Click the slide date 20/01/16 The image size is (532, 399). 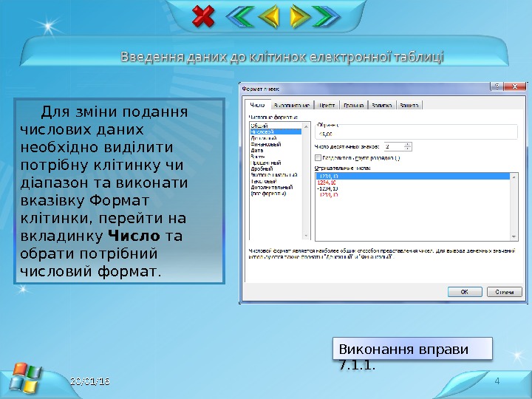(90, 381)
